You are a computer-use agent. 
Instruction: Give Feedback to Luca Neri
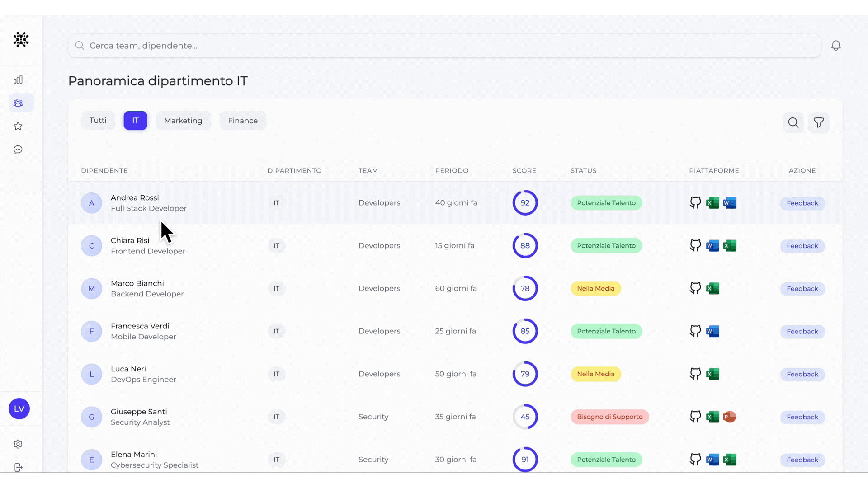(802, 374)
